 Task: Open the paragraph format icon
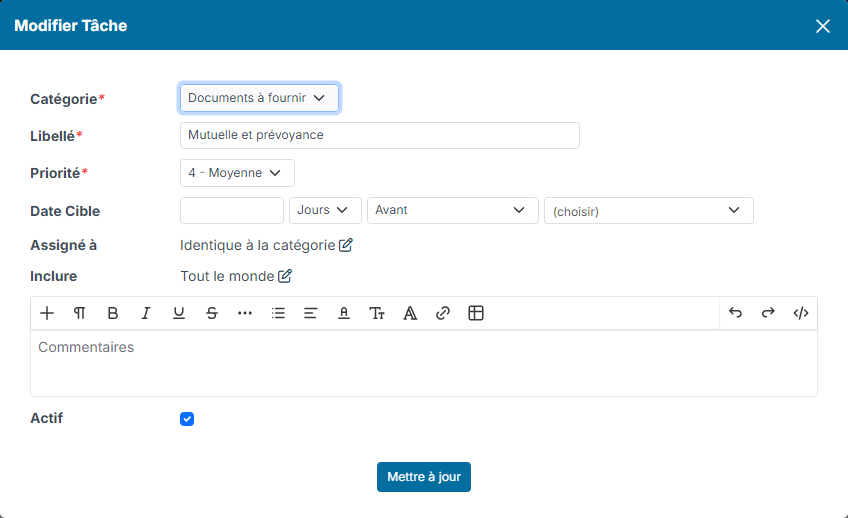(80, 313)
